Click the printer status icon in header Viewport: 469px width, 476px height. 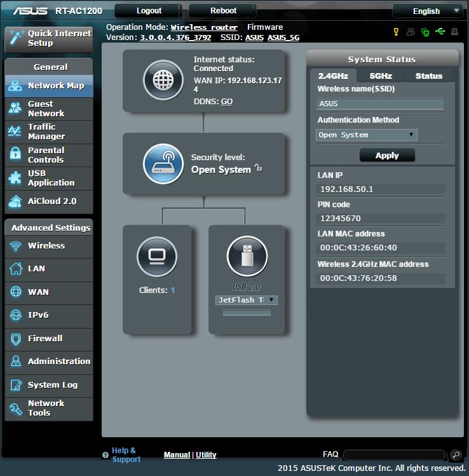[454, 32]
